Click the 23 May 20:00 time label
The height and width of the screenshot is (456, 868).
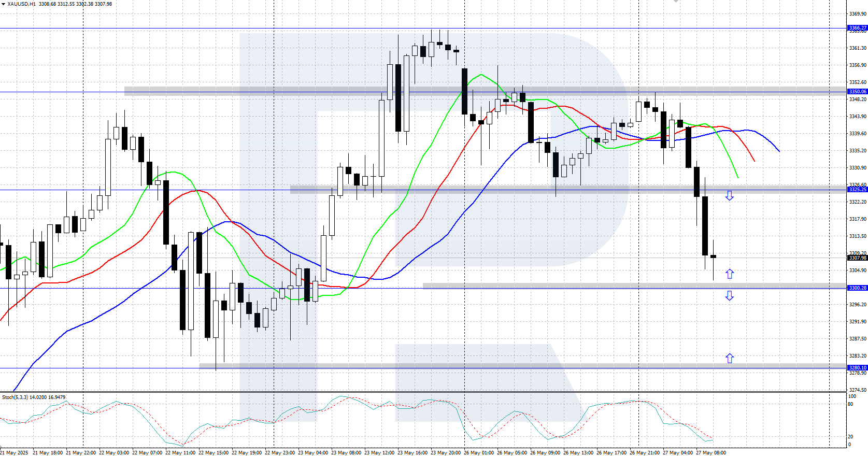446,453
